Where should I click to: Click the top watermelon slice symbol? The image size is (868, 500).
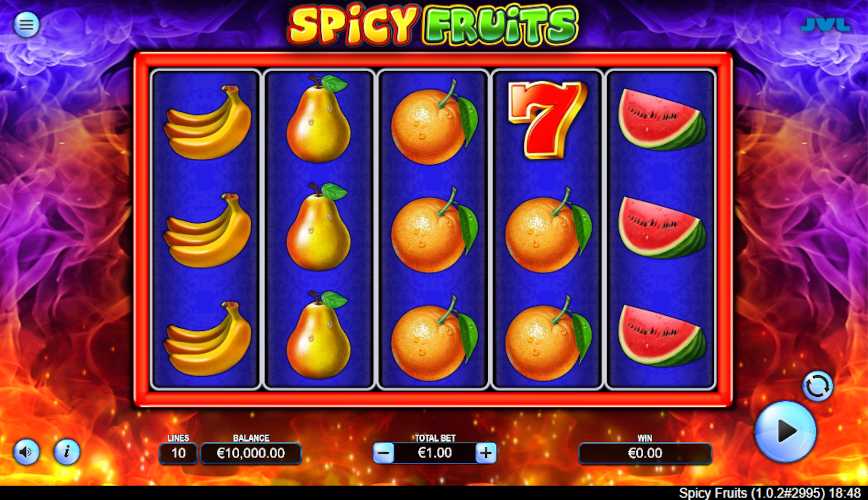point(662,120)
